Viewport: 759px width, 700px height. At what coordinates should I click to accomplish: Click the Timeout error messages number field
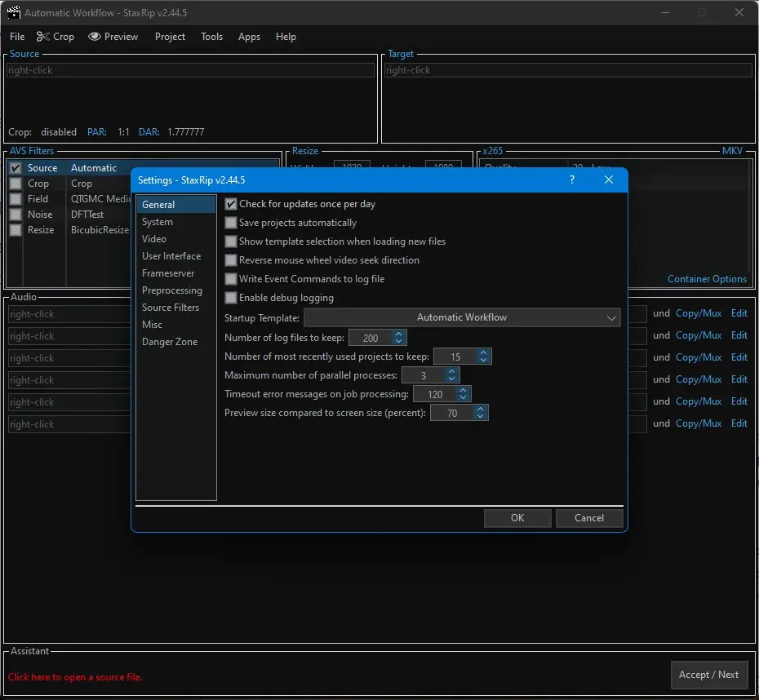click(x=434, y=395)
